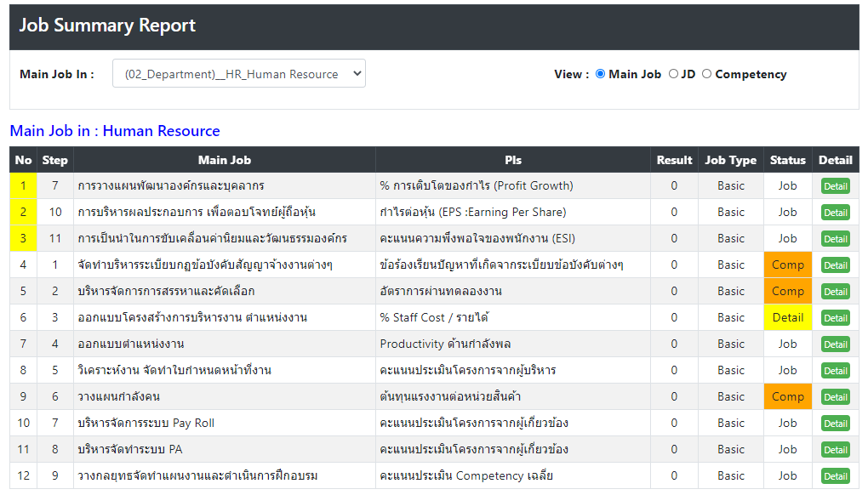Viewport: 868px width, 495px height.
Task: Click orange Comp status in row 4
Action: point(788,265)
